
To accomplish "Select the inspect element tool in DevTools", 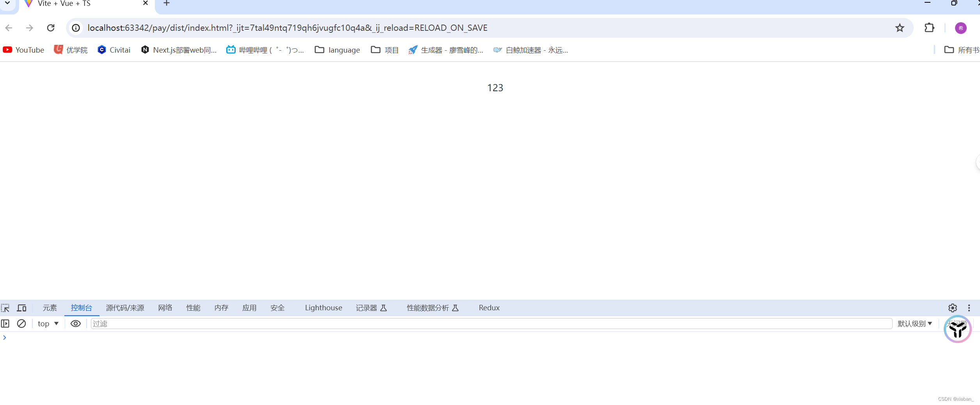I will click(5, 308).
